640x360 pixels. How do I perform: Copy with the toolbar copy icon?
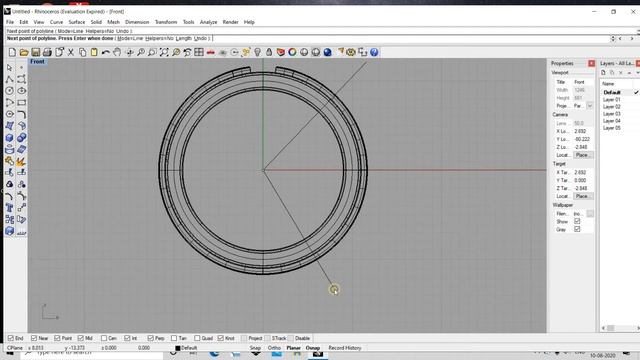(x=82, y=52)
